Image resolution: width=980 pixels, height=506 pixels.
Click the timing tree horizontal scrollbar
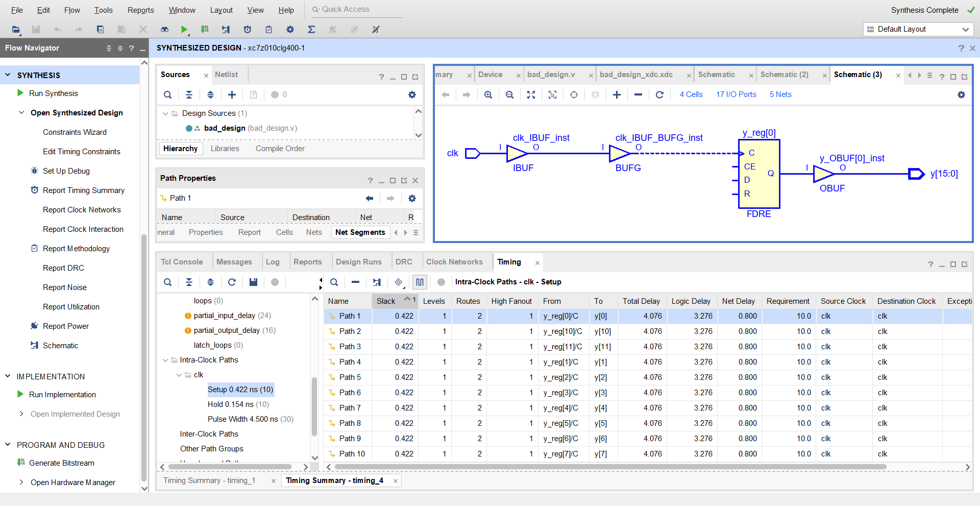(x=230, y=467)
